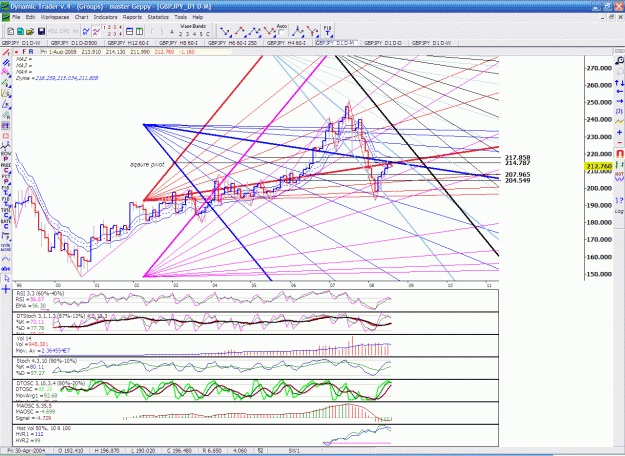Click the blue crosshair plus icon at sidebar bottom
This screenshot has height=456, width=625.
point(6,289)
